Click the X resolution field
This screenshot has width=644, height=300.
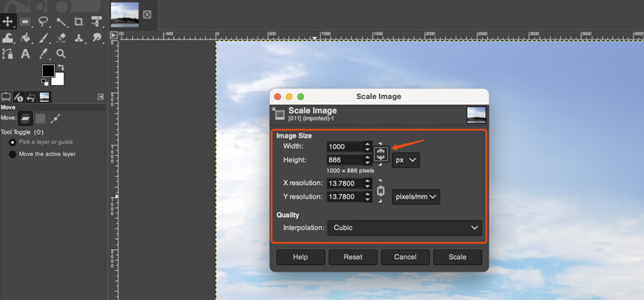345,183
